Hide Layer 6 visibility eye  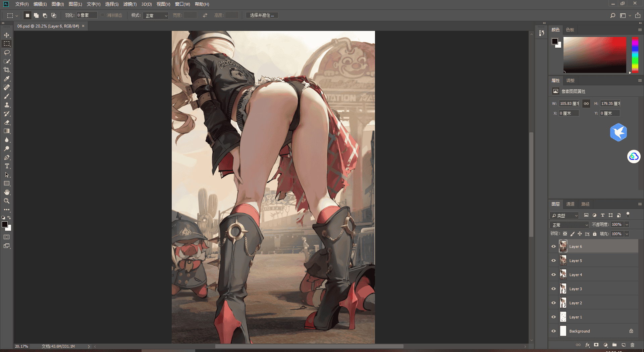(x=554, y=247)
